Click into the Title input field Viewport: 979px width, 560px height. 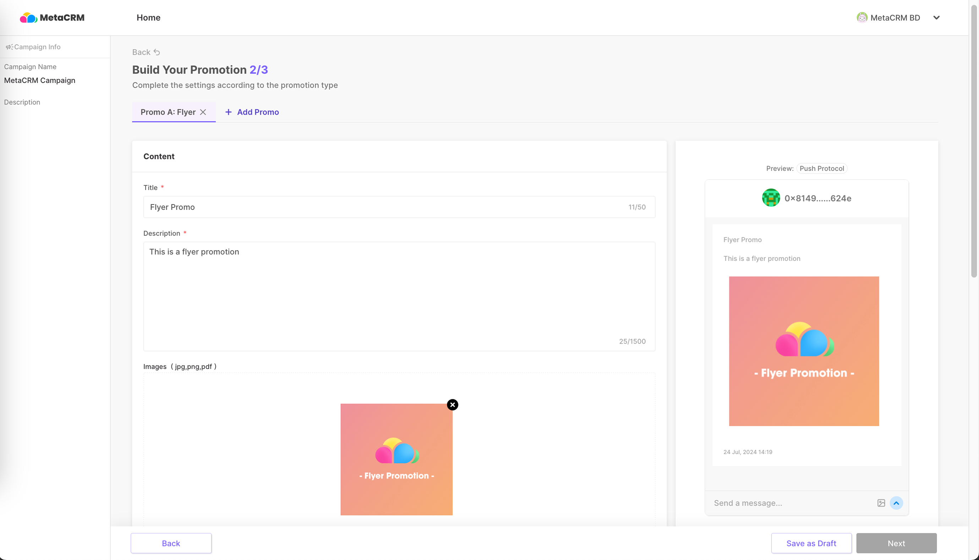click(385, 207)
